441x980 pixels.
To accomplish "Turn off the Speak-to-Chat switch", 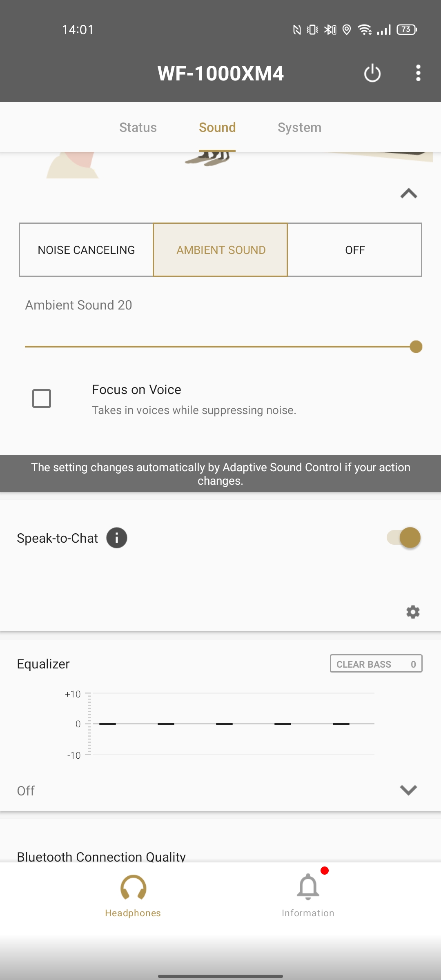I will click(404, 538).
